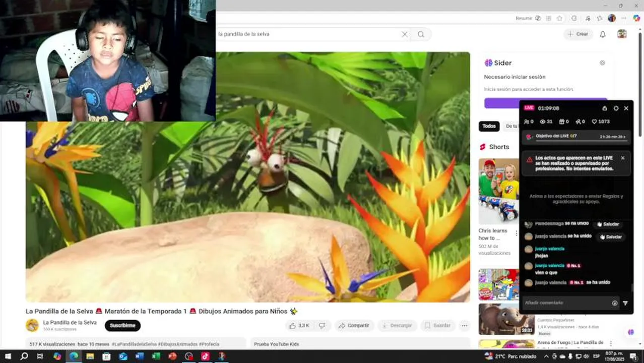This screenshot has height=363, width=644.
Task: Dislike the video with thumbs-down icon
Action: (x=322, y=326)
